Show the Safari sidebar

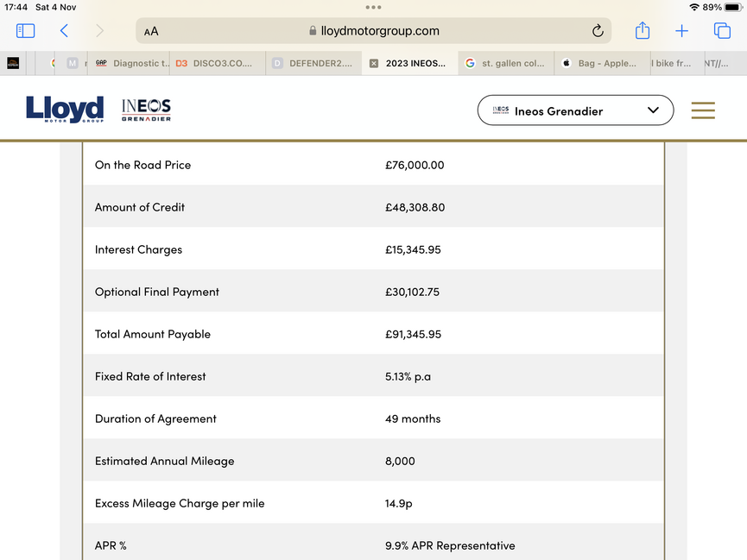(x=26, y=31)
